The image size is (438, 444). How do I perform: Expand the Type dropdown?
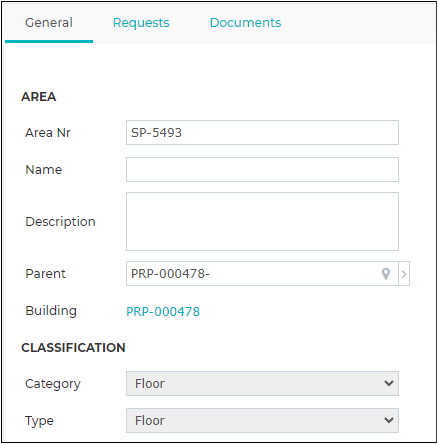click(x=262, y=421)
